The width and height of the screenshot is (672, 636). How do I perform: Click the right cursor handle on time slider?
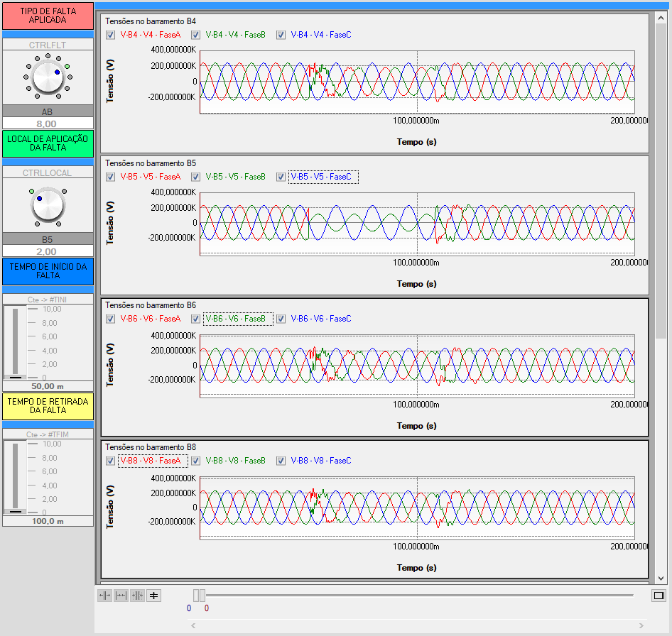click(x=202, y=596)
